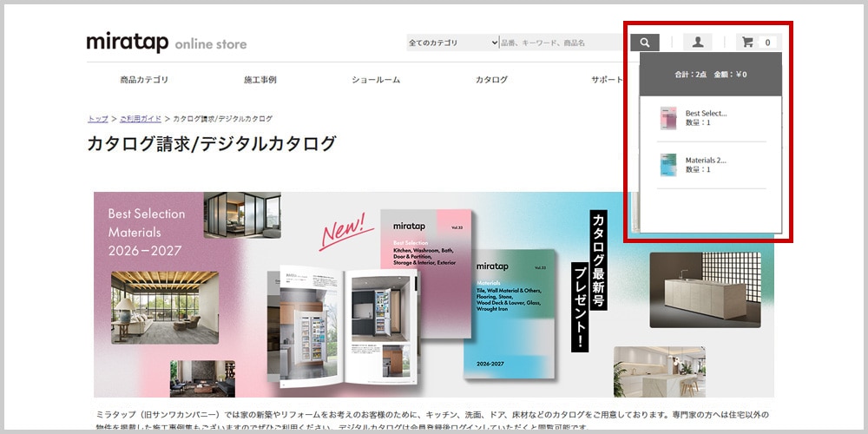The height and width of the screenshot is (434, 868).
Task: Open the shopping cart icon
Action: [x=748, y=42]
